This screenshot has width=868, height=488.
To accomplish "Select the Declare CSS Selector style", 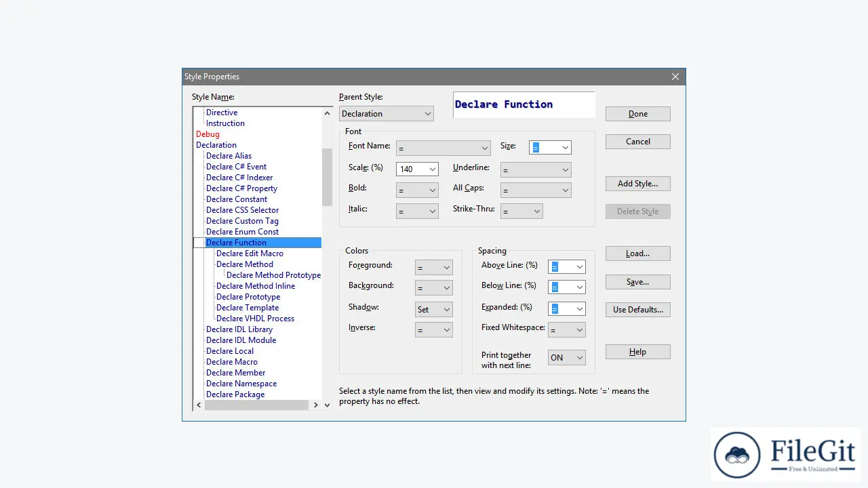I will coord(242,210).
